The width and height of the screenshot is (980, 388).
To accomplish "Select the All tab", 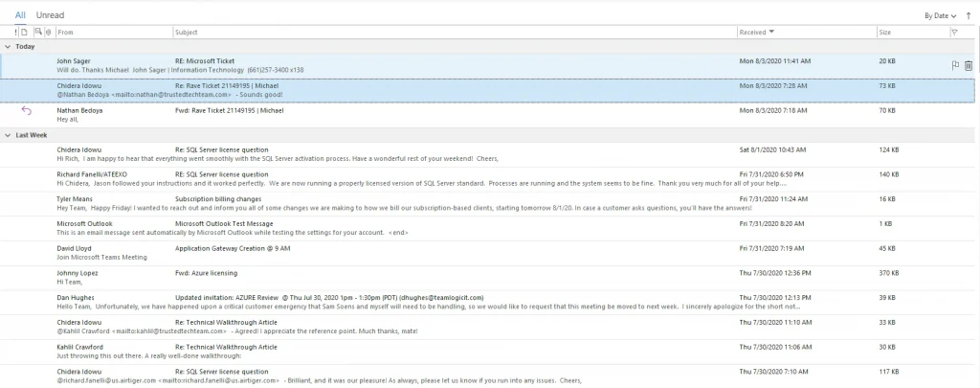I will [x=20, y=16].
